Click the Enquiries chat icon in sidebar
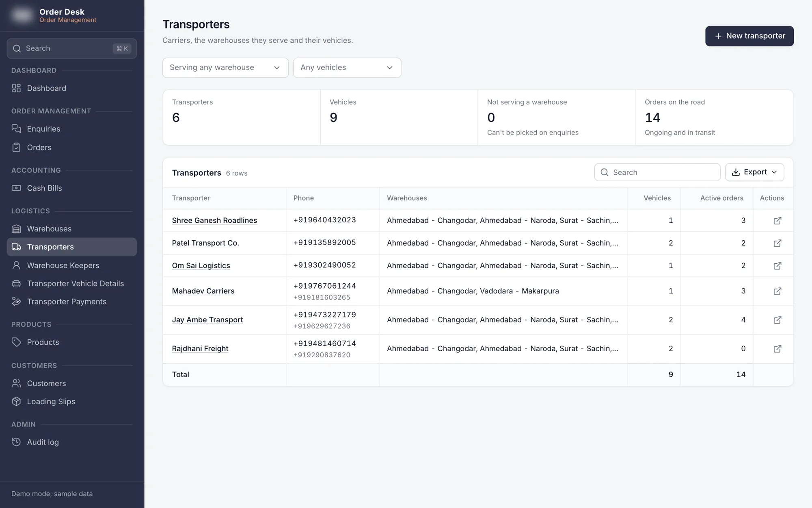The width and height of the screenshot is (812, 508). click(x=16, y=129)
